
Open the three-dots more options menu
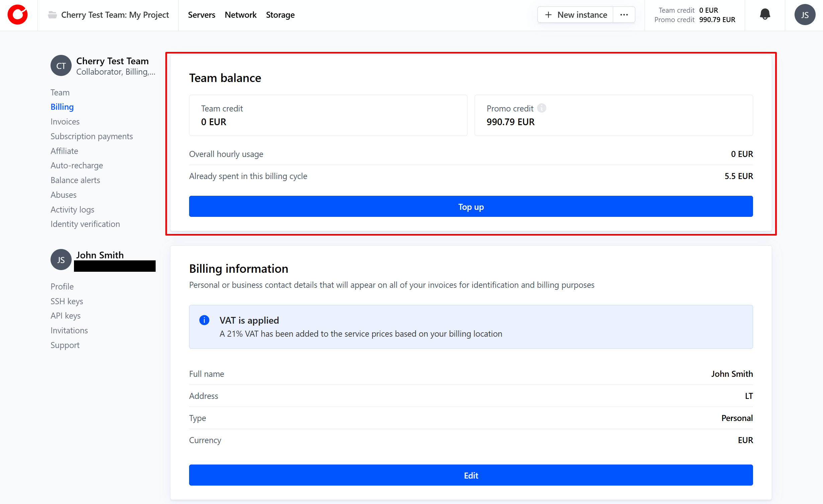[624, 15]
